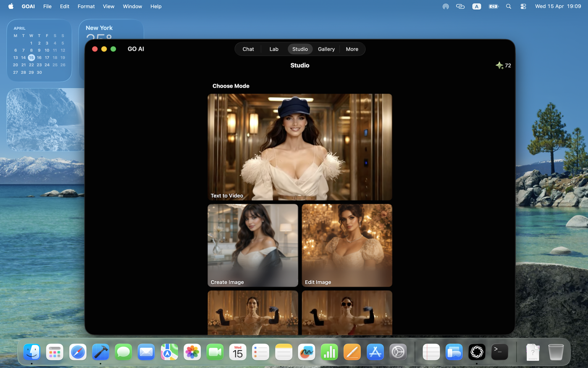Launch Xcode from the Dock
The image size is (588, 368).
[x=100, y=352]
